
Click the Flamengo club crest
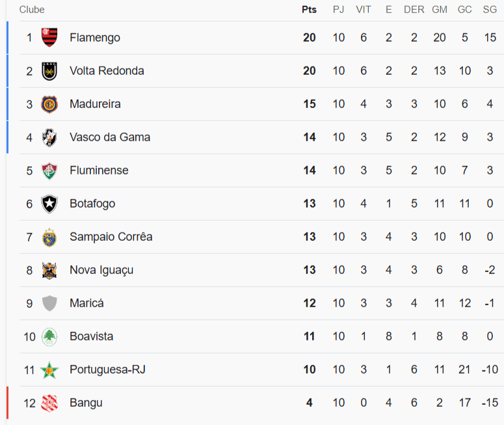click(49, 37)
